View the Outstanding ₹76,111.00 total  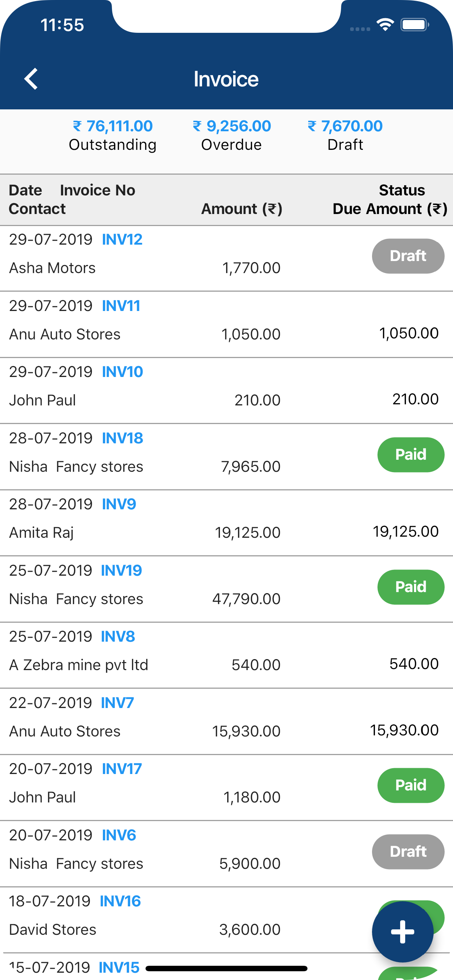pyautogui.click(x=113, y=135)
